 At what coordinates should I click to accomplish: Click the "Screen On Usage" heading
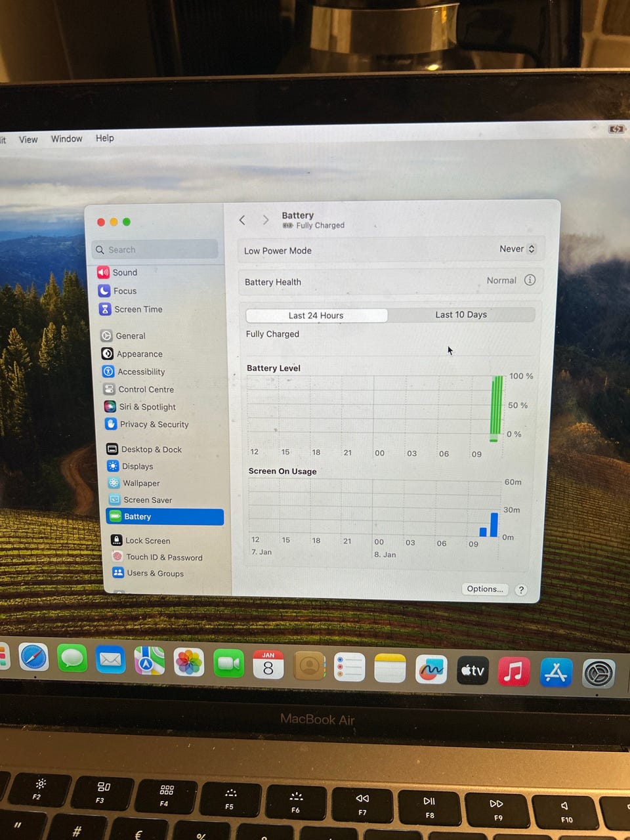(x=282, y=471)
